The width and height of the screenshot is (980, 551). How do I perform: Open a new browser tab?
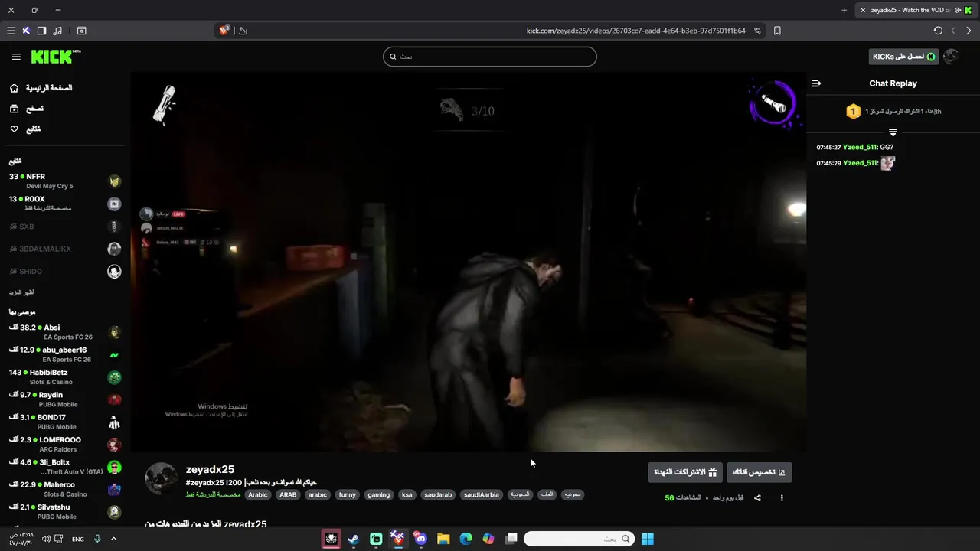[844, 10]
